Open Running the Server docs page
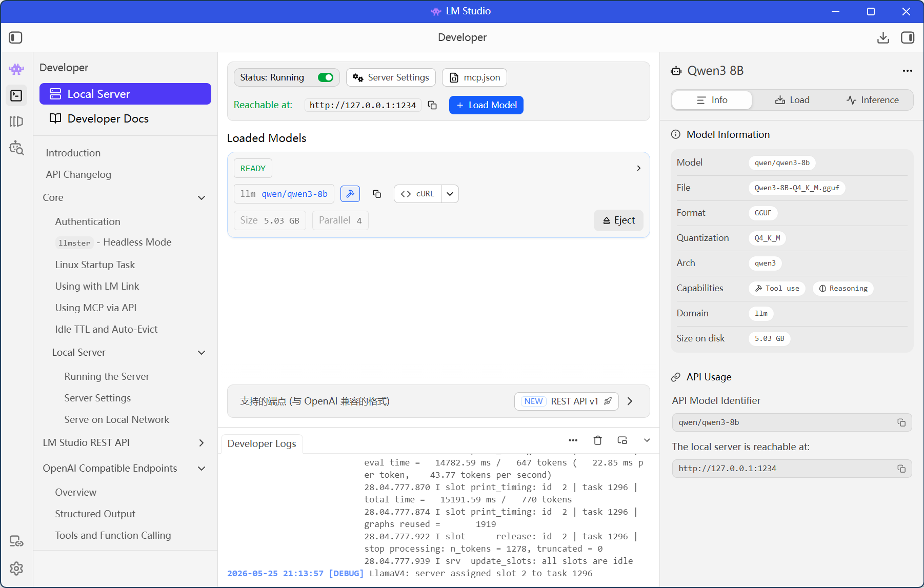The image size is (924, 588). point(107,376)
